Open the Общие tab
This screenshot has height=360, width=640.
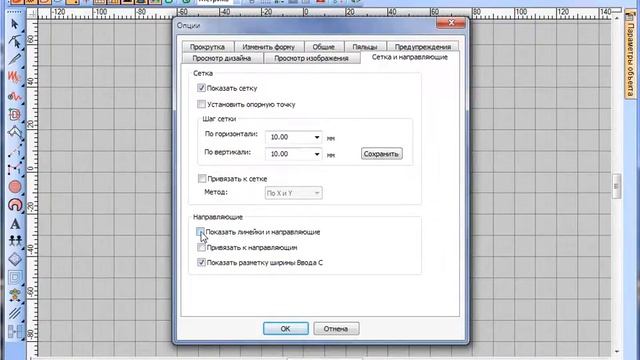click(324, 47)
